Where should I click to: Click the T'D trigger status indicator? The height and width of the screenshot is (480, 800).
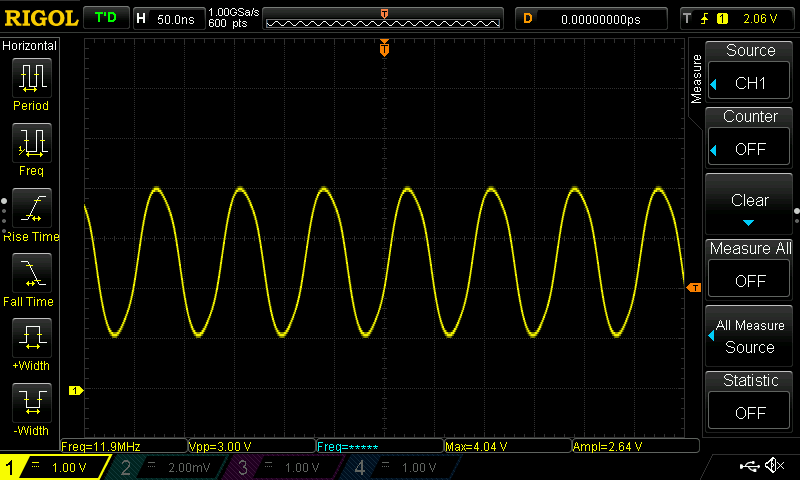(x=104, y=18)
